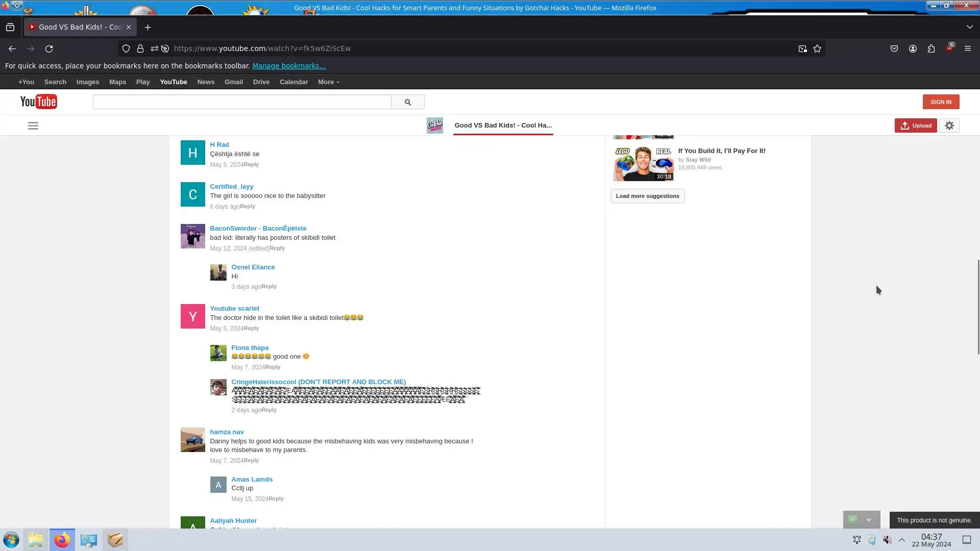Open Firefox extensions puzzle icon
This screenshot has height=551, width=980.
point(931,48)
